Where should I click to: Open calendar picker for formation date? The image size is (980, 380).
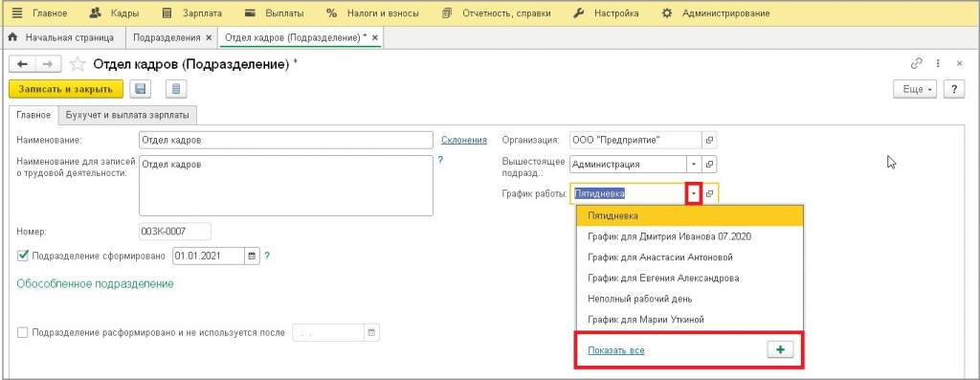click(x=252, y=256)
